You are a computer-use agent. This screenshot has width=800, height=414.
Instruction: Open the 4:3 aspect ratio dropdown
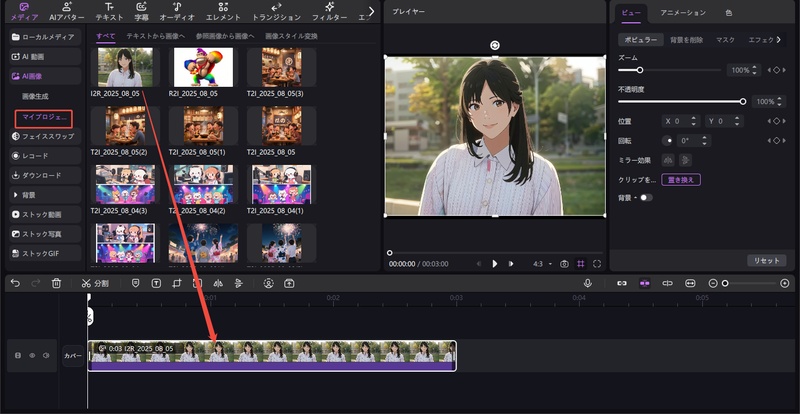[x=542, y=264]
